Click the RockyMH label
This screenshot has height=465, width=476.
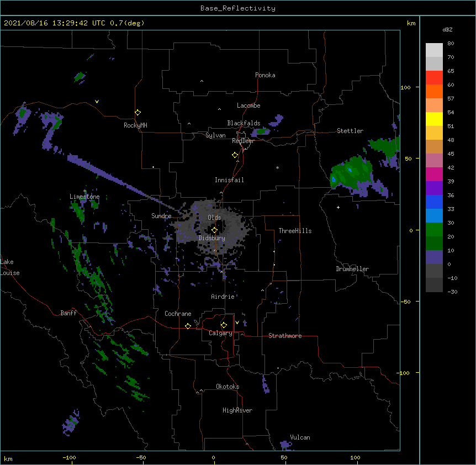coord(135,125)
